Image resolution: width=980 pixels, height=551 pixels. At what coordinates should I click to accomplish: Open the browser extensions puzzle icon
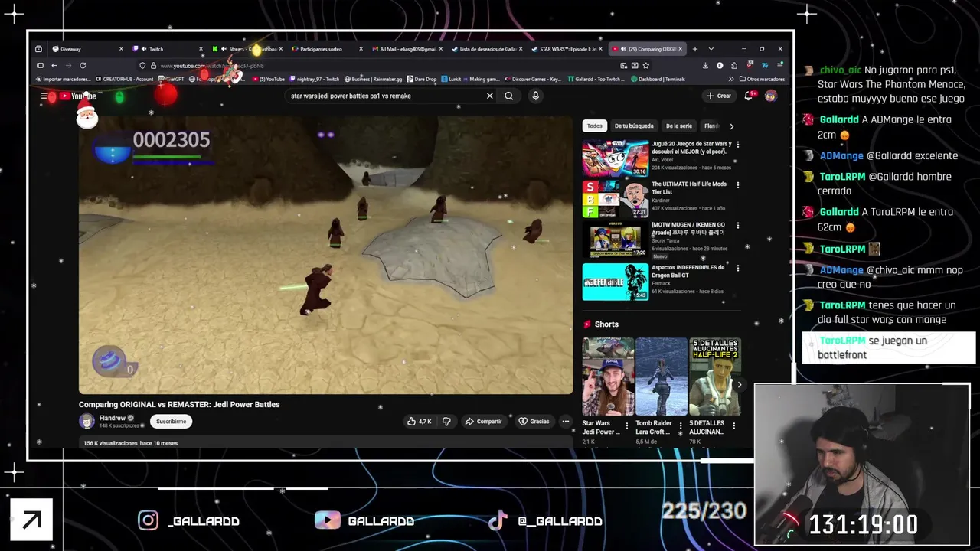click(x=734, y=66)
